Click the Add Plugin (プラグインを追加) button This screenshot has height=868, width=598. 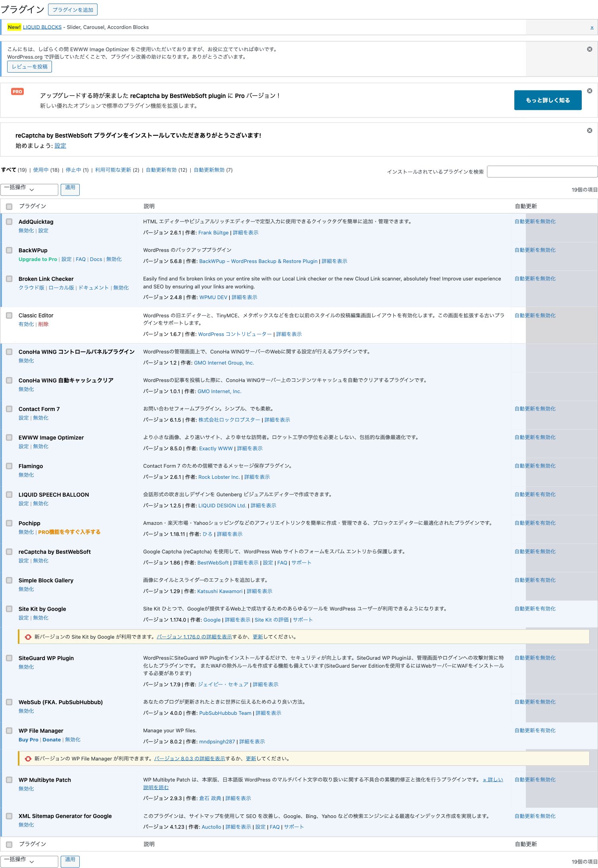(x=73, y=10)
